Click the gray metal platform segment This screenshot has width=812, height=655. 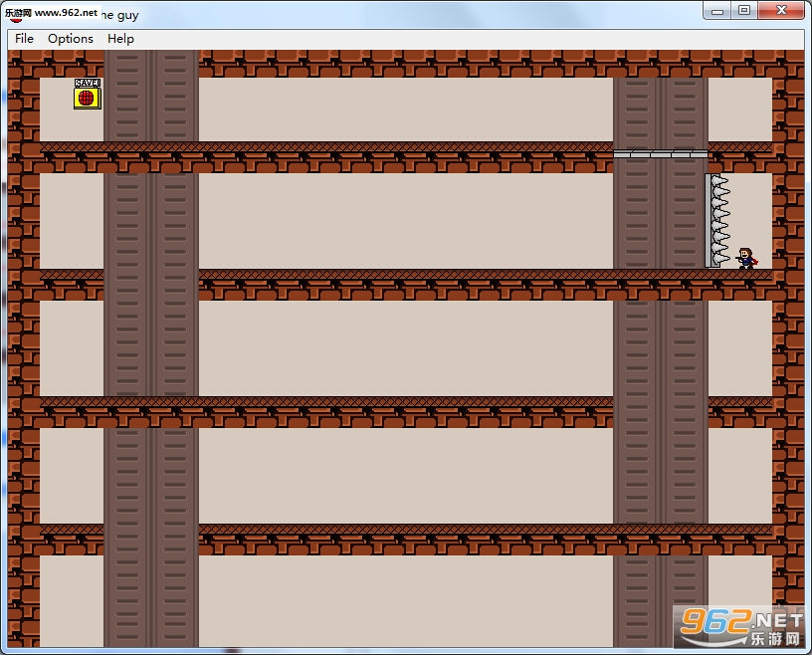point(661,154)
